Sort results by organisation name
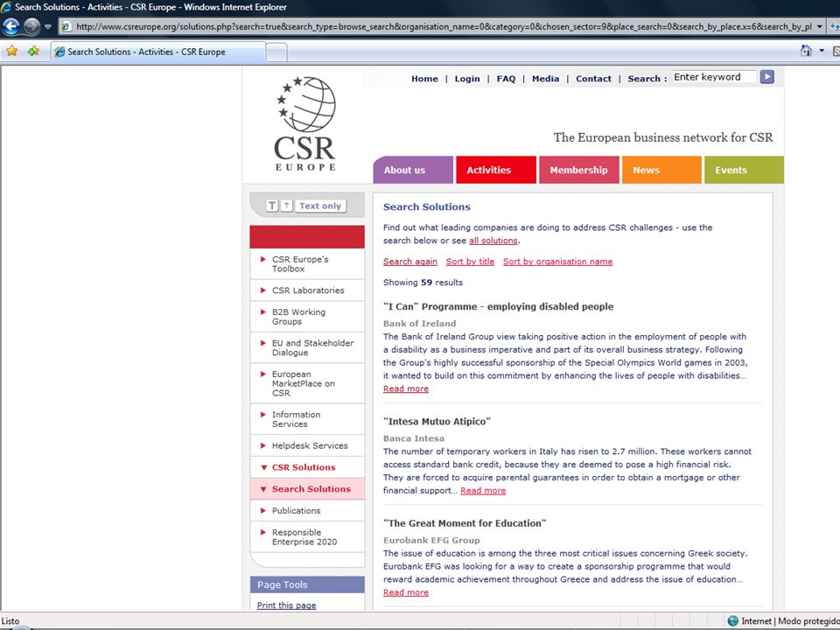The height and width of the screenshot is (630, 840). [557, 262]
